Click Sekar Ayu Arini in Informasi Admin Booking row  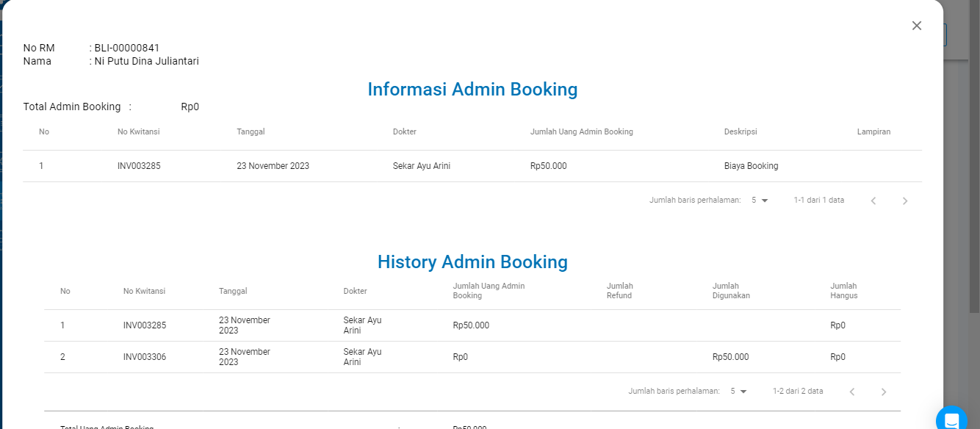(422, 166)
